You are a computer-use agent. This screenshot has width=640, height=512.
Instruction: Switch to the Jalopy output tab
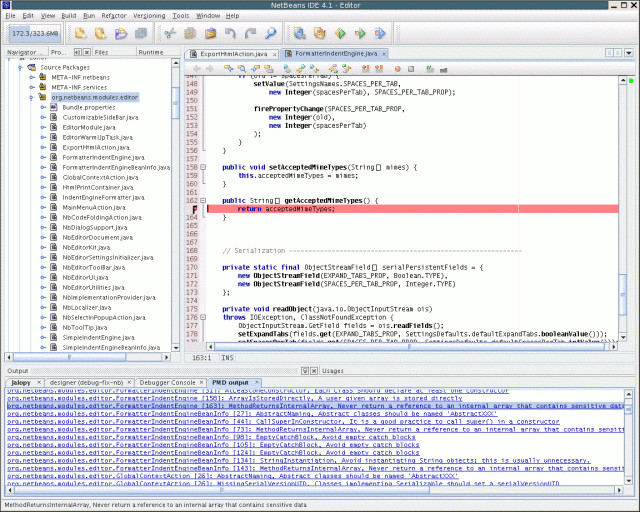[21, 383]
